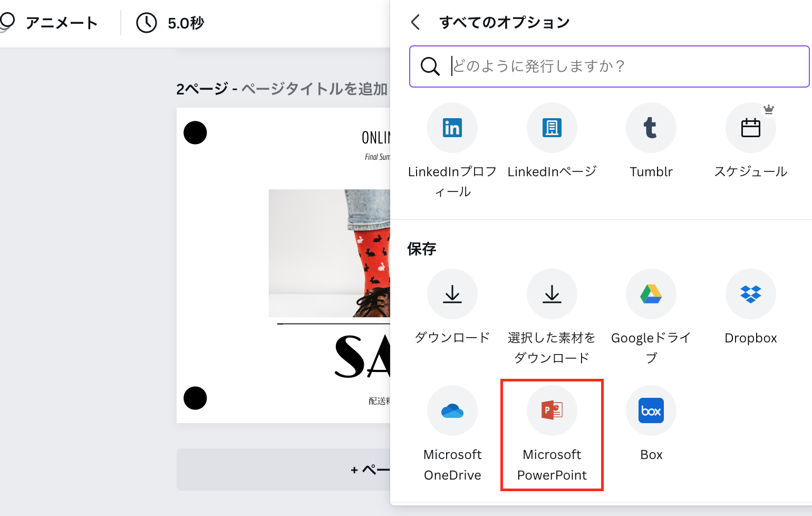Open the LinkedIn profile share option
812x516 pixels.
pyautogui.click(x=452, y=128)
